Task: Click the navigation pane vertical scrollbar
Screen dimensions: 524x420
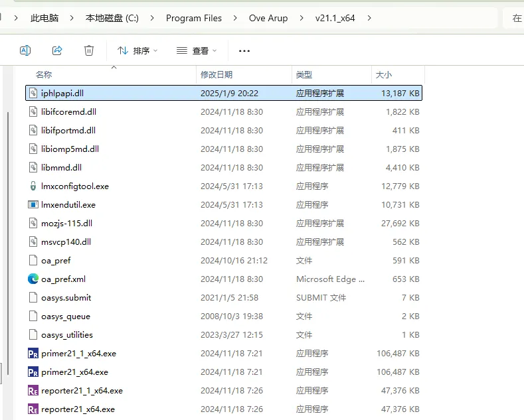Action: 8,244
